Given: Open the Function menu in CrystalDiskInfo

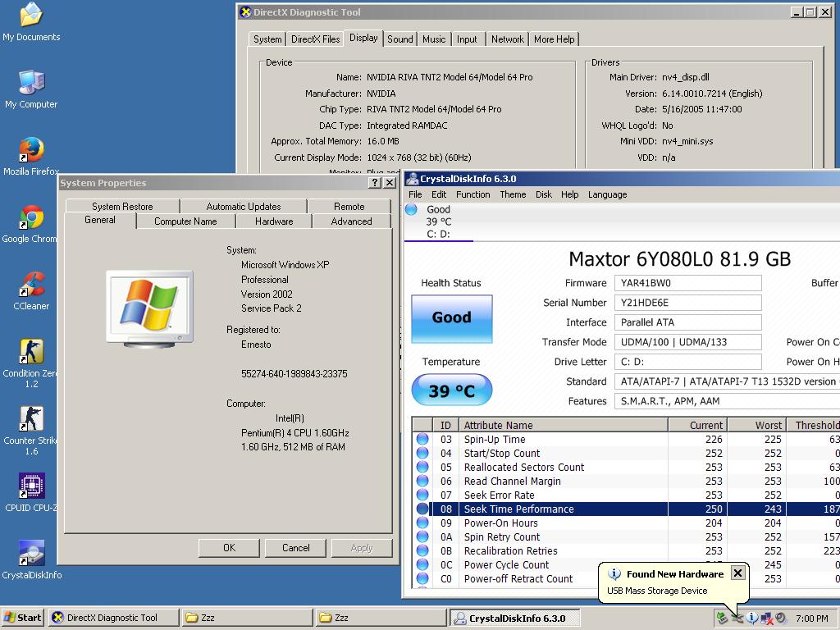Looking at the screenshot, I should [472, 194].
